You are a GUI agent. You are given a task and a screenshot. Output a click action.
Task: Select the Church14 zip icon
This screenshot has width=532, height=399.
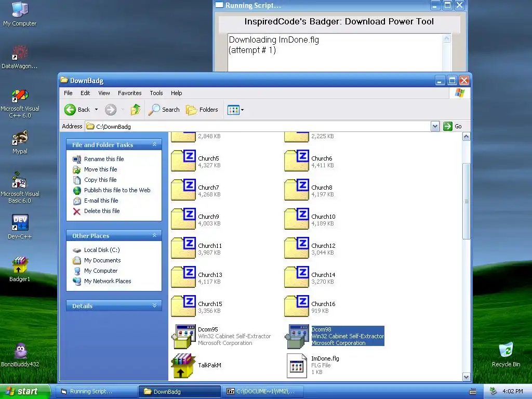click(297, 277)
